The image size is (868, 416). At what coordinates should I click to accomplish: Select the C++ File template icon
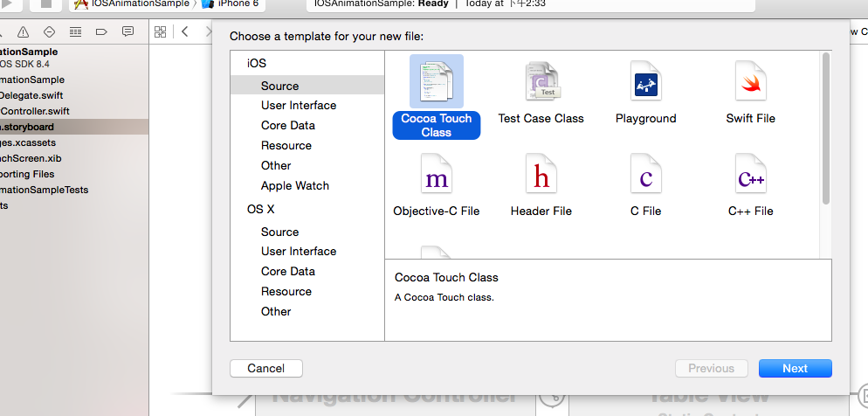click(x=750, y=177)
